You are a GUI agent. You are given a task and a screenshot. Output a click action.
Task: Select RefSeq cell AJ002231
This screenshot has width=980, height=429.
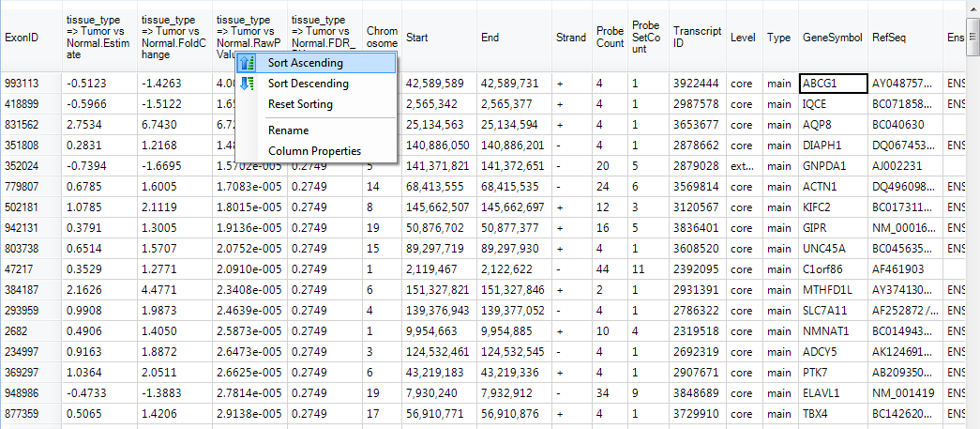[906, 166]
